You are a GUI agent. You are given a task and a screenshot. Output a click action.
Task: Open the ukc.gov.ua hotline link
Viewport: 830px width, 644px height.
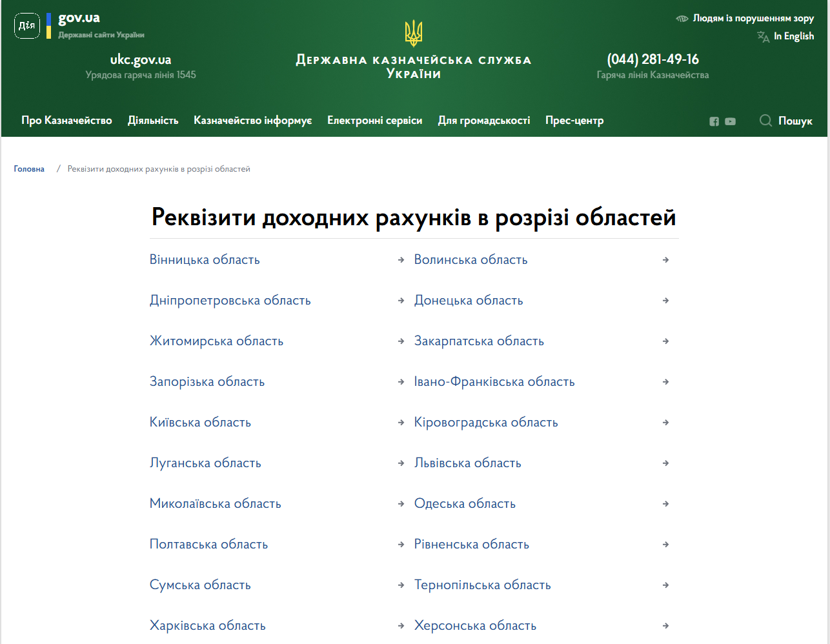pos(141,60)
